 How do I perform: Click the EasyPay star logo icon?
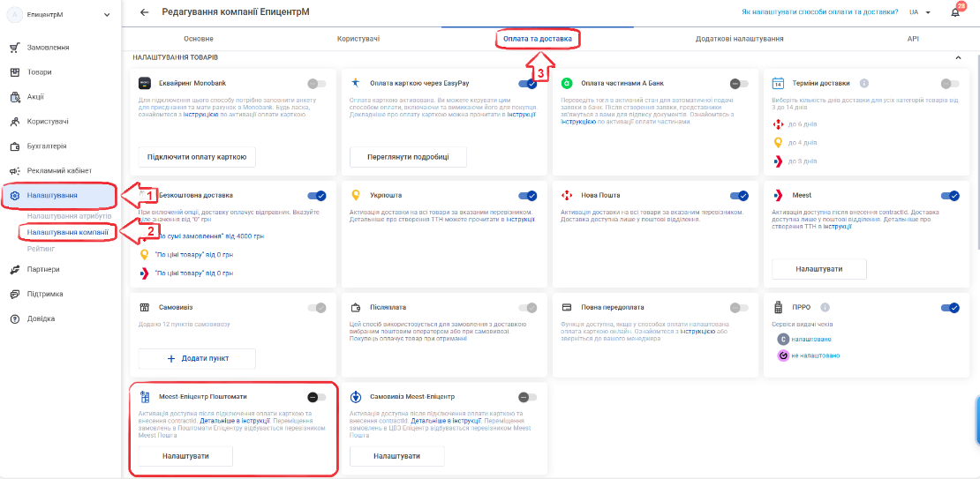357,82
